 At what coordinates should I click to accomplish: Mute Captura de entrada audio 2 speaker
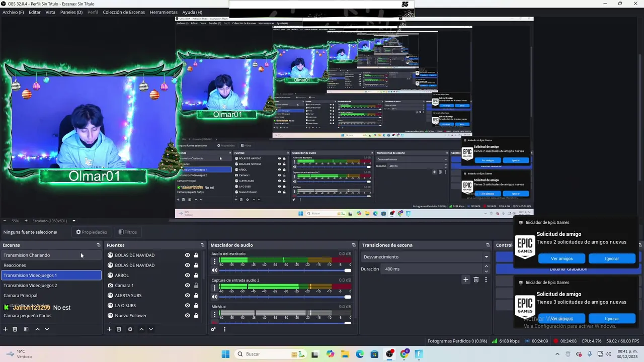pos(215,297)
